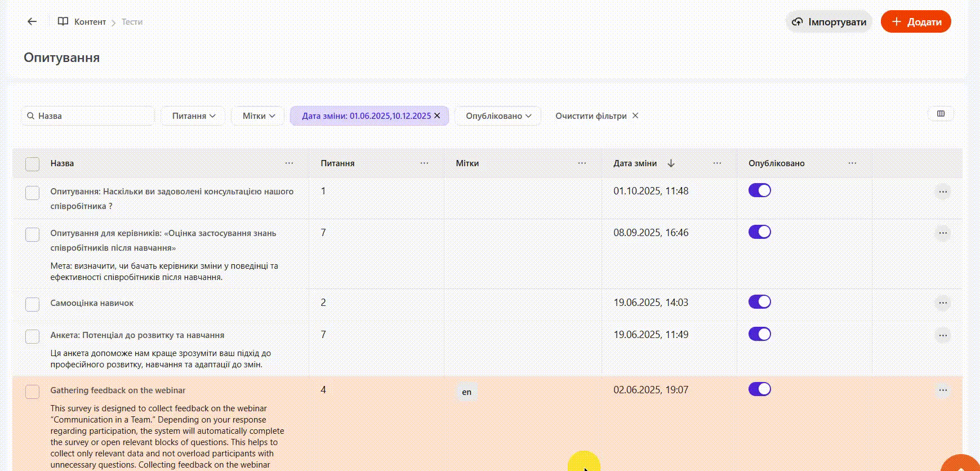Viewport: 980px width, 471px height.
Task: Open the Назва column options menu
Action: click(x=289, y=163)
